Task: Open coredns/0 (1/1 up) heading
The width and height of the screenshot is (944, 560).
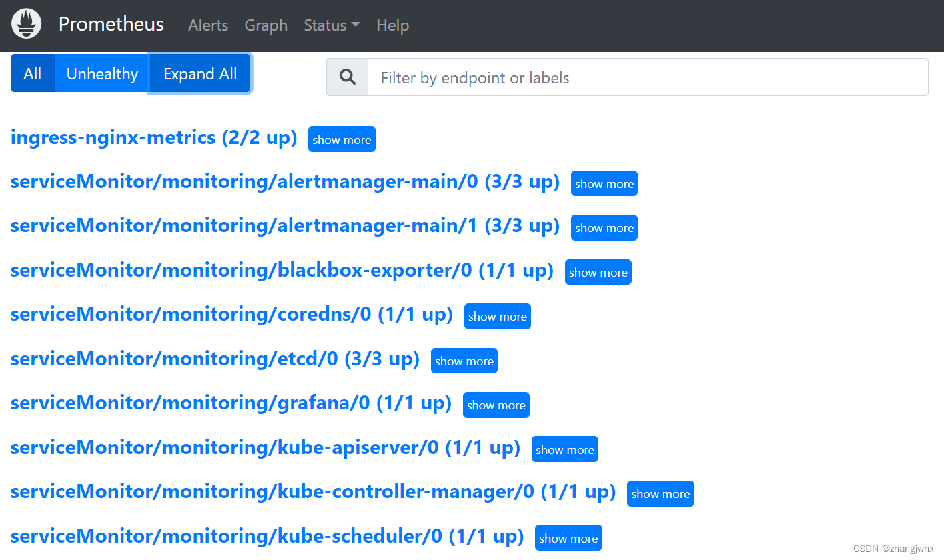Action: pos(232,315)
